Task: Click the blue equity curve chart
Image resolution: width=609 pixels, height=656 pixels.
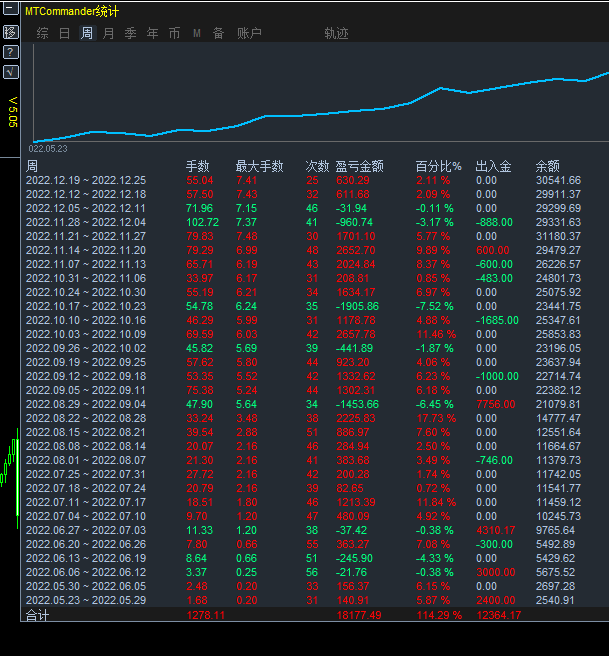Action: 321,93
